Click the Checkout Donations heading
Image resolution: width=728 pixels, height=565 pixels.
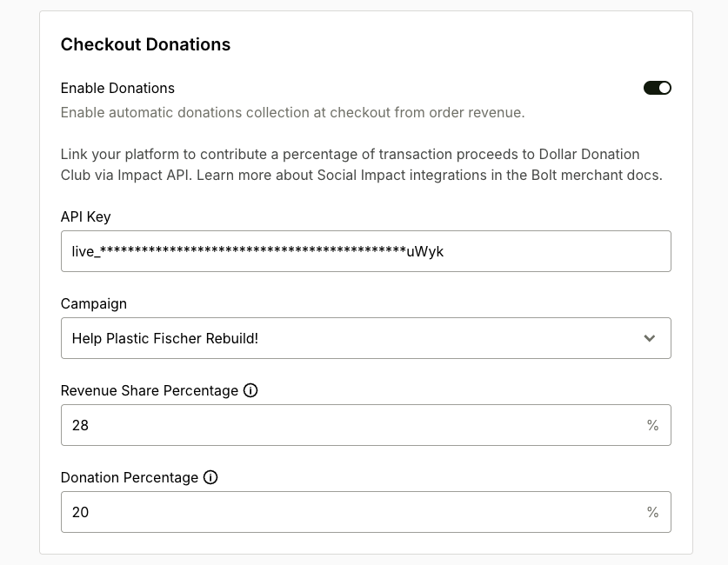click(144, 44)
